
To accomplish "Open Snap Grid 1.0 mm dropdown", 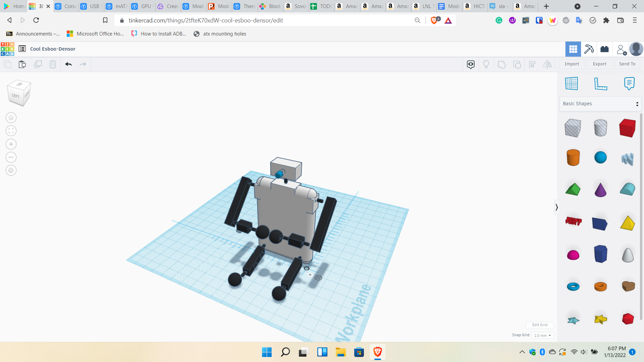I will pyautogui.click(x=542, y=335).
